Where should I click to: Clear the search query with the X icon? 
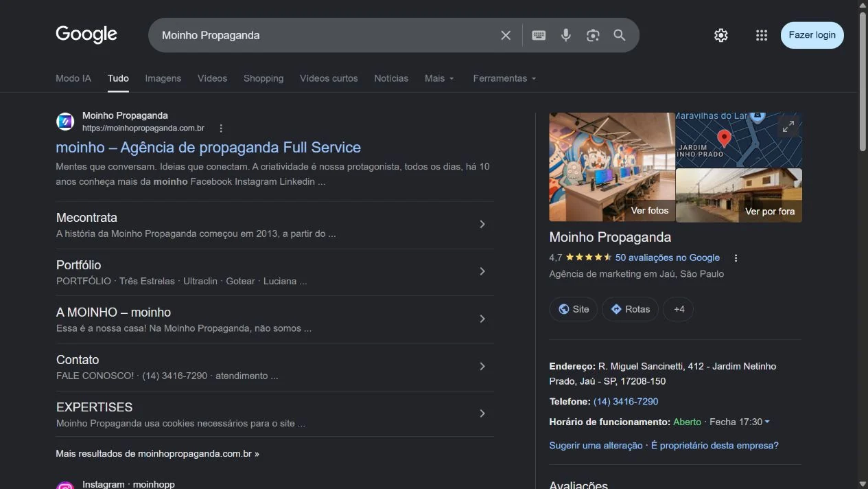pos(506,35)
